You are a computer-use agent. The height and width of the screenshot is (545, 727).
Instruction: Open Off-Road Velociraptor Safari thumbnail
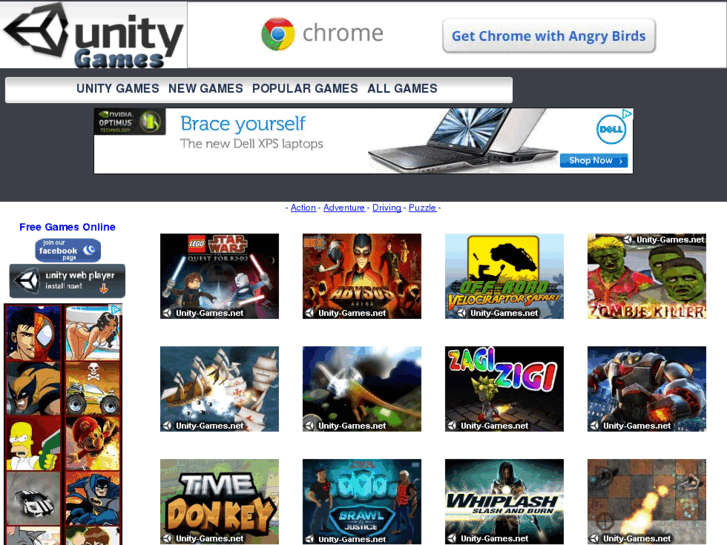504,276
